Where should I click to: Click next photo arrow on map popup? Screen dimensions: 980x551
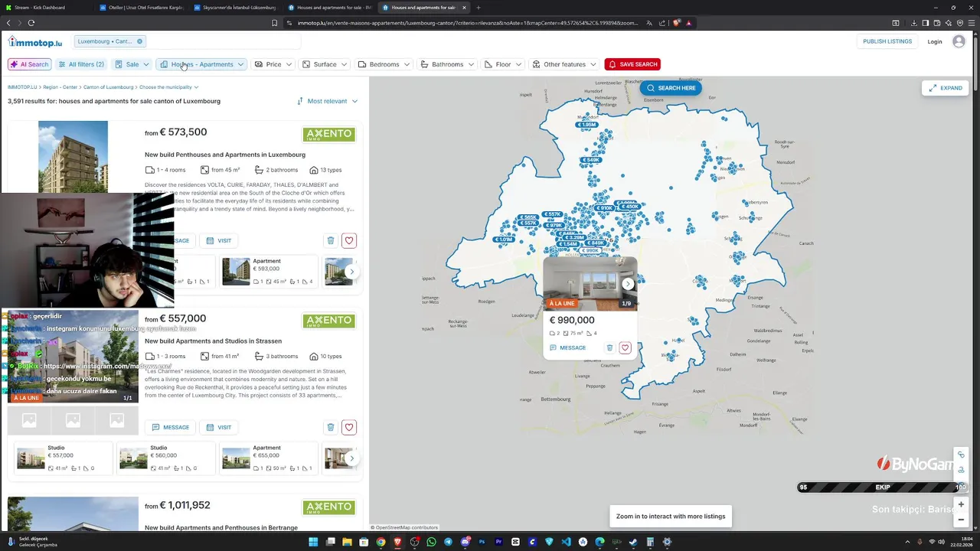(628, 284)
